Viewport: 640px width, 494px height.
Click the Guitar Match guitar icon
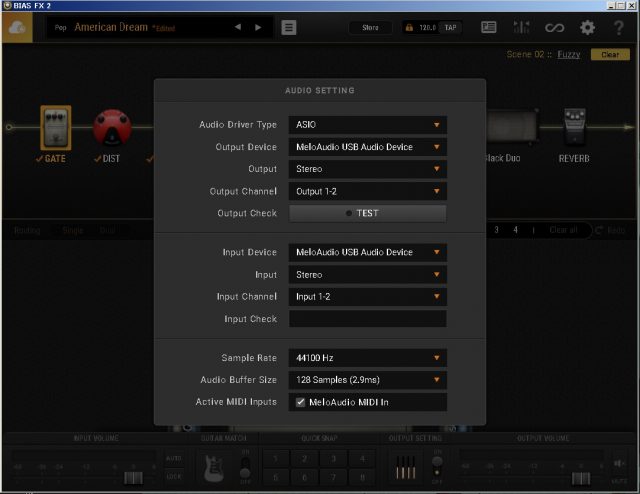214,468
